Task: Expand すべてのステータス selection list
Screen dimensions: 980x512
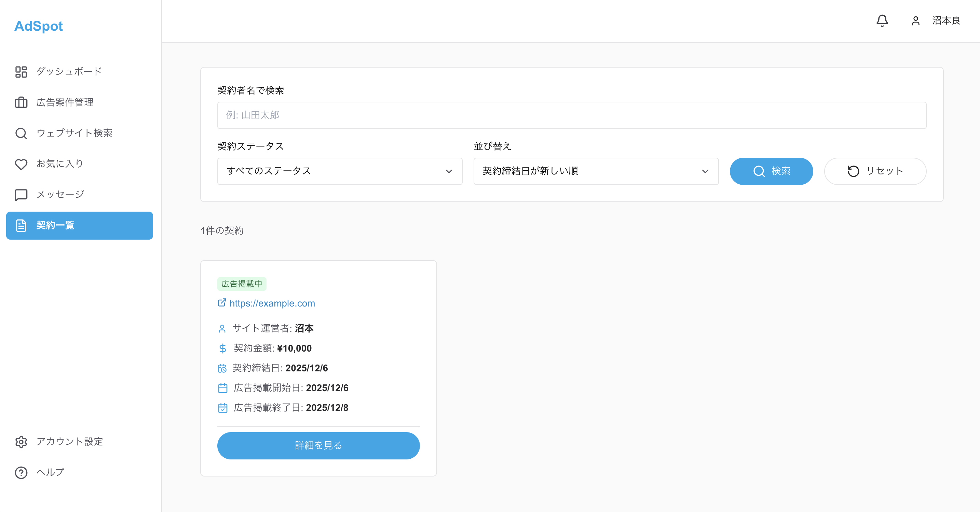Action: [x=339, y=171]
